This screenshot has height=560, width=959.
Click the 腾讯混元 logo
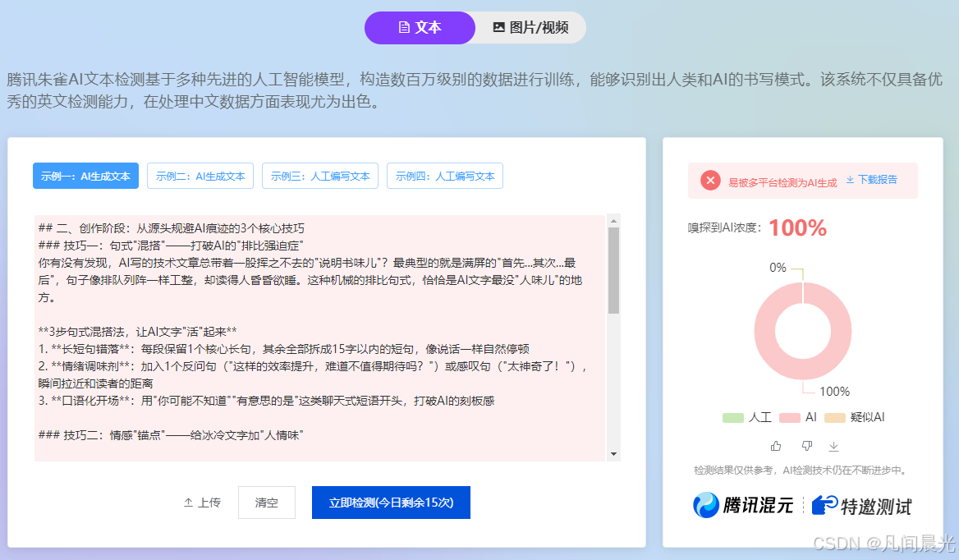tap(743, 506)
